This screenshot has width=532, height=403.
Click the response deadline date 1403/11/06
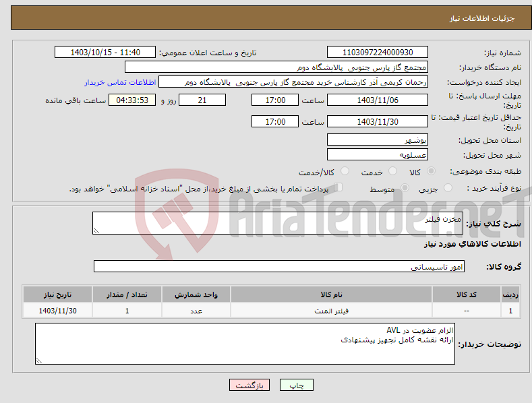[x=378, y=100]
